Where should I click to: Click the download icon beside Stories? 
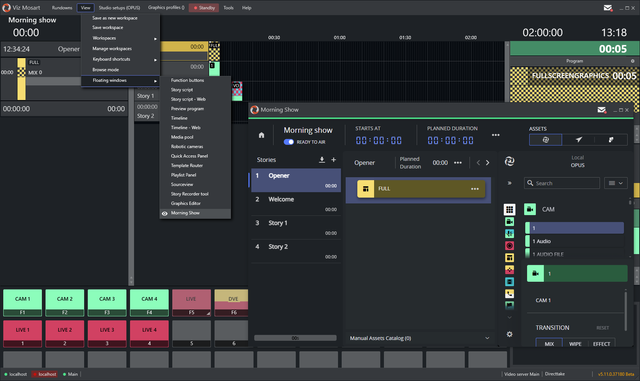point(322,160)
